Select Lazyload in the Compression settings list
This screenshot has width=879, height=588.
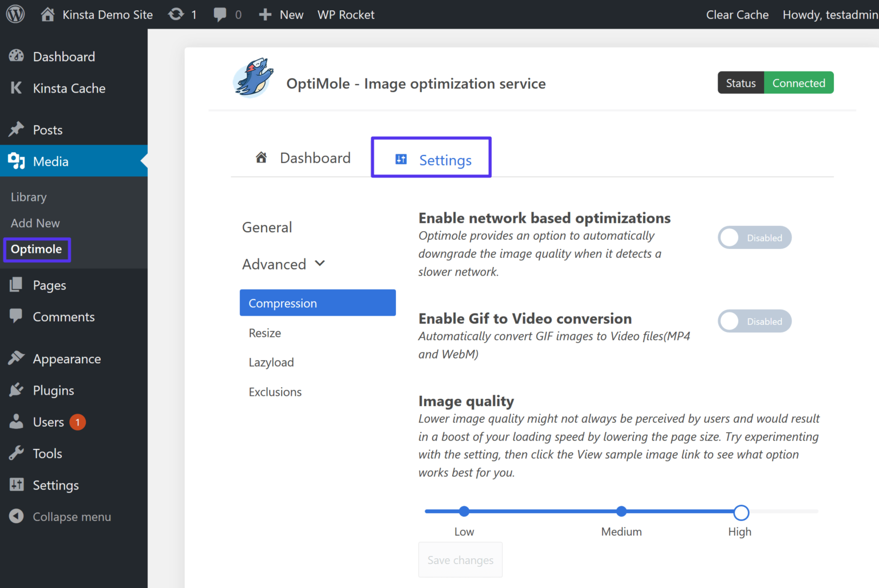tap(271, 361)
